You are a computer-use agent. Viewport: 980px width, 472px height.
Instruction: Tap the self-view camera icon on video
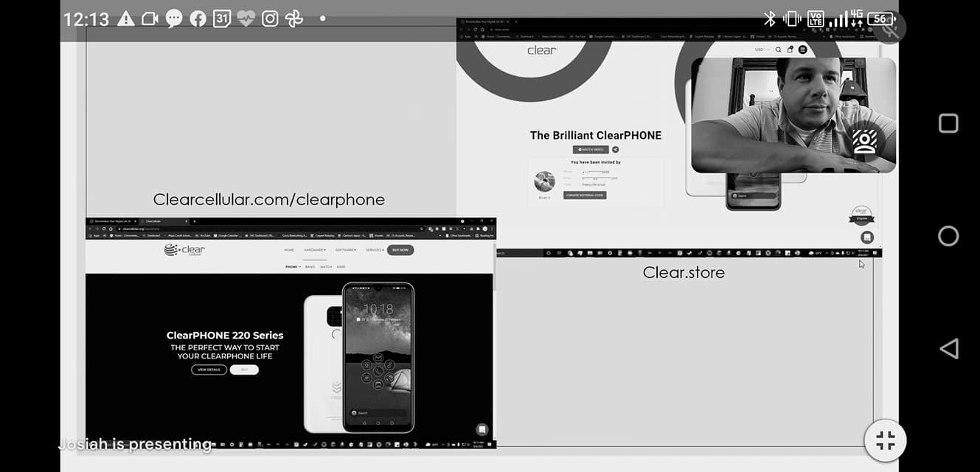[863, 142]
